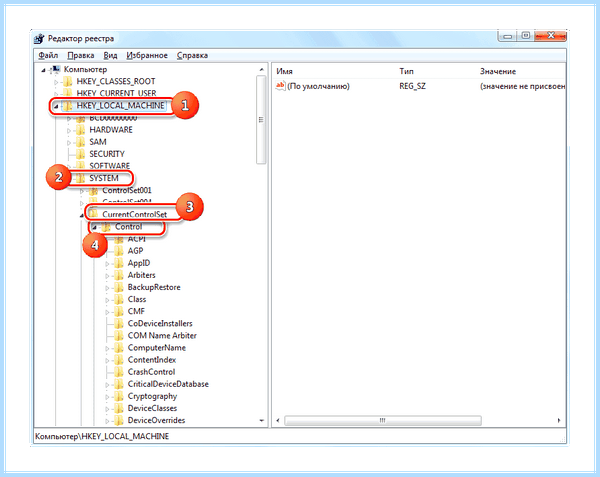Click the values pane horizontal scrollbar thumb
This screenshot has width=600, height=477.
[383, 420]
